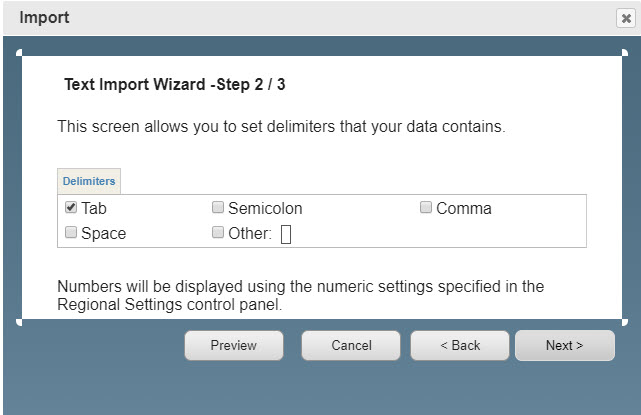Enable the Other delimiter checkbox

coord(218,232)
